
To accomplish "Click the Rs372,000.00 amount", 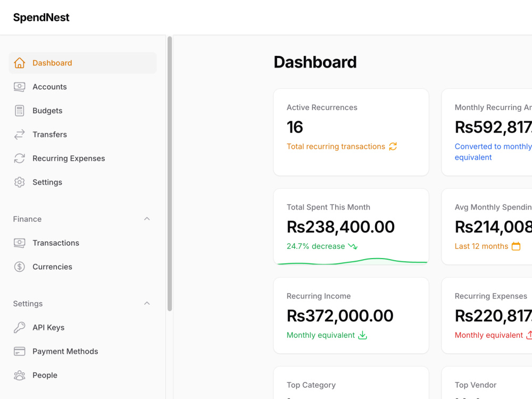I will (340, 315).
